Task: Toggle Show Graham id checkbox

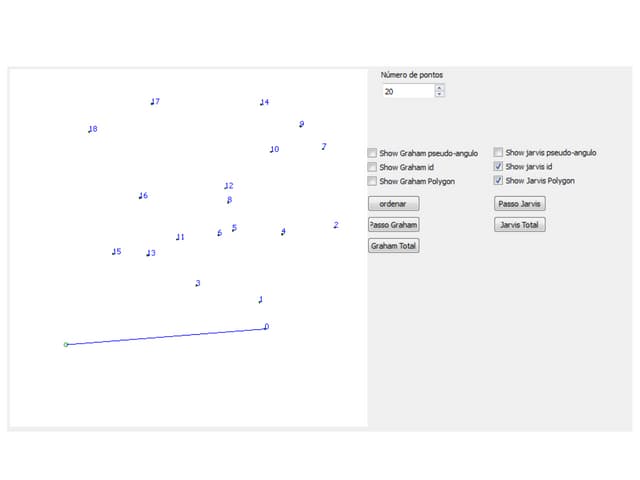Action: point(373,167)
